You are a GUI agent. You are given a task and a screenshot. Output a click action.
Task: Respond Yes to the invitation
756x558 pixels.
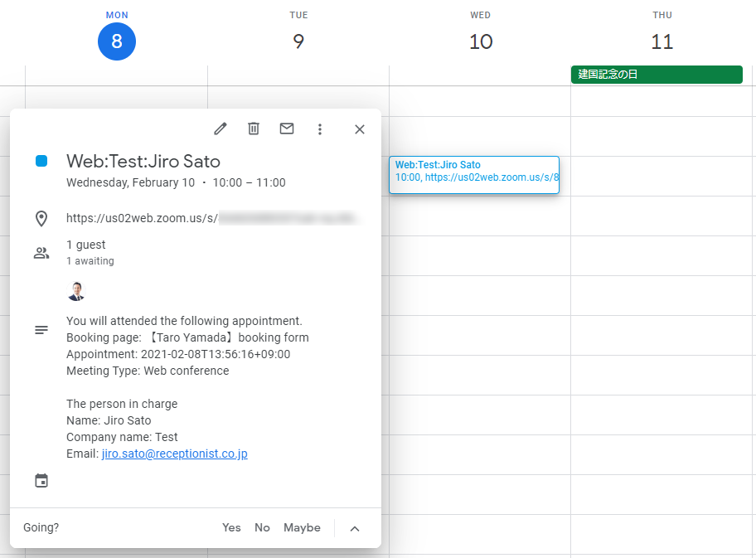point(231,527)
